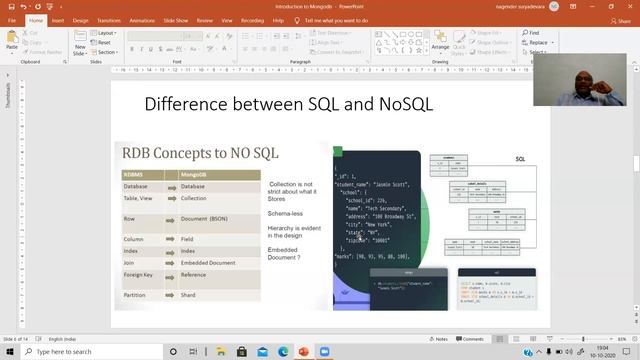Choose font color
The height and width of the screenshot is (360, 640).
[224, 49]
